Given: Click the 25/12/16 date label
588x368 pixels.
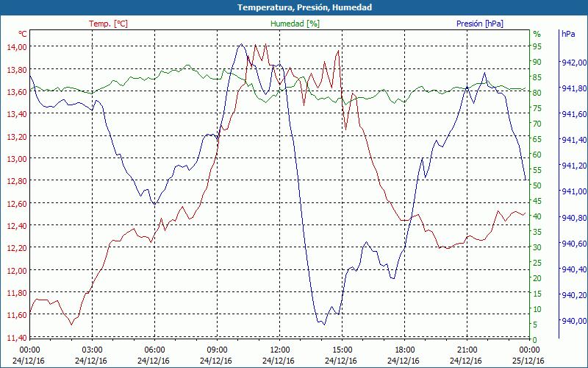Looking at the screenshot, I should tap(528, 361).
